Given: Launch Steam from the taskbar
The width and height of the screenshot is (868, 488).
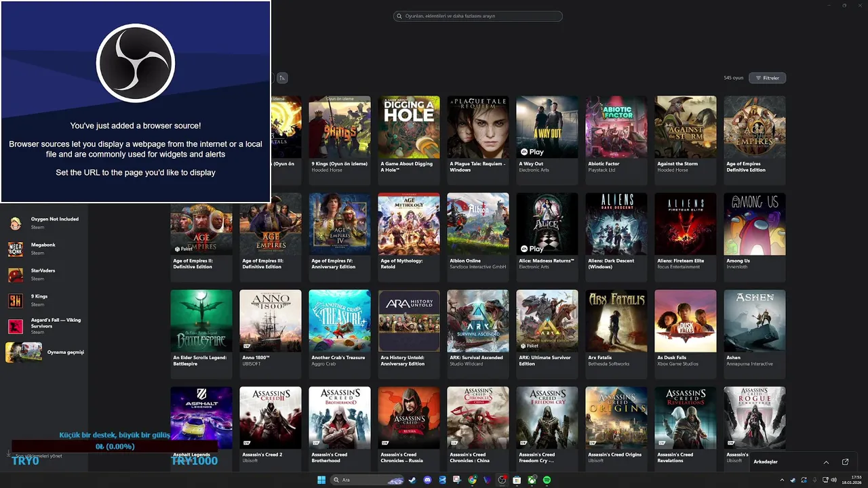Looking at the screenshot, I should pos(412,480).
